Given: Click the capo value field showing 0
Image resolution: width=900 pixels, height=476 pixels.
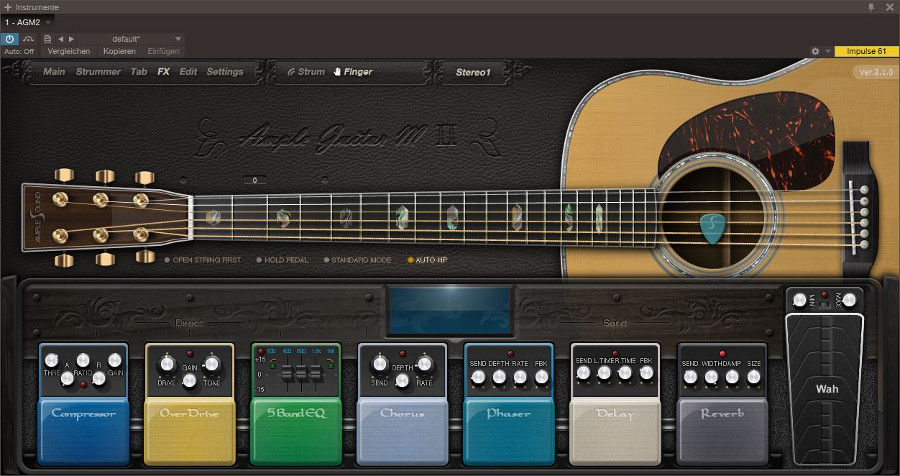Looking at the screenshot, I should tap(254, 180).
